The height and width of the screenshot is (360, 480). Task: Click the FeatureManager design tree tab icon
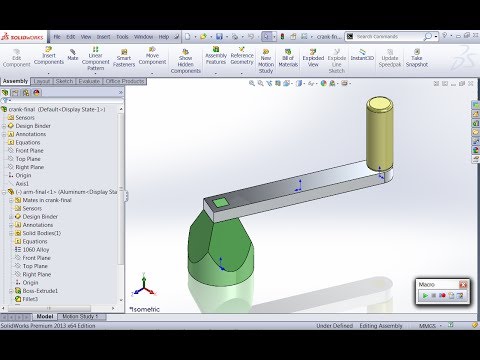tap(5, 93)
